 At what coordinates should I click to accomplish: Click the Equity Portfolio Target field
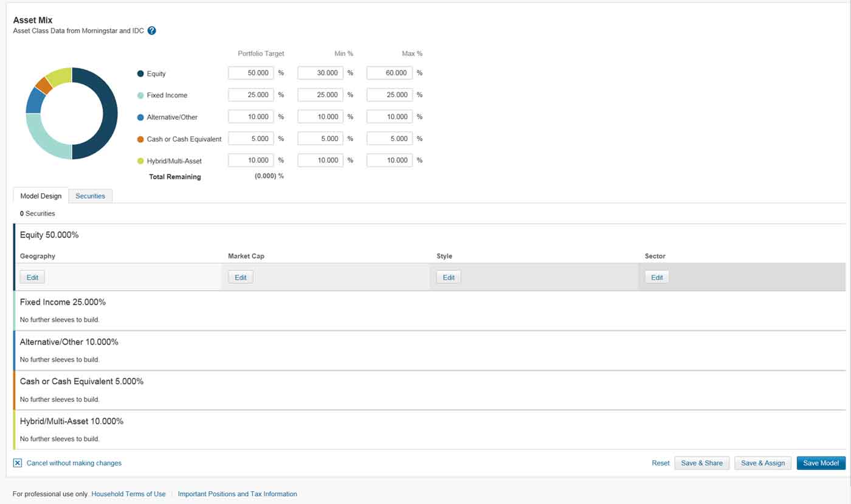pos(251,73)
